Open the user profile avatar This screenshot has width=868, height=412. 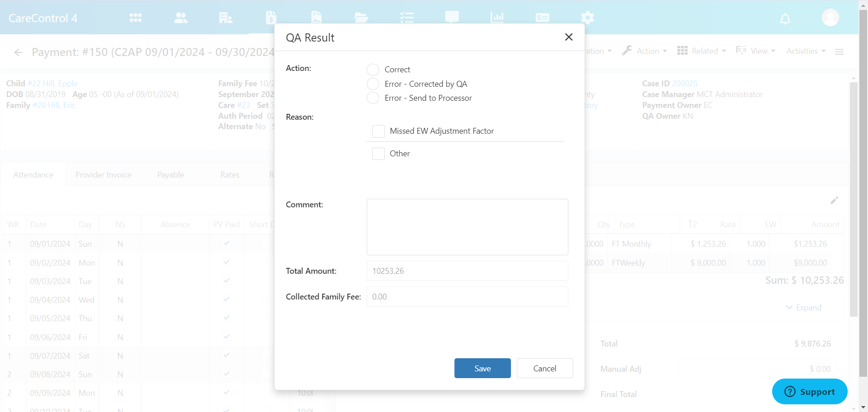tap(830, 18)
